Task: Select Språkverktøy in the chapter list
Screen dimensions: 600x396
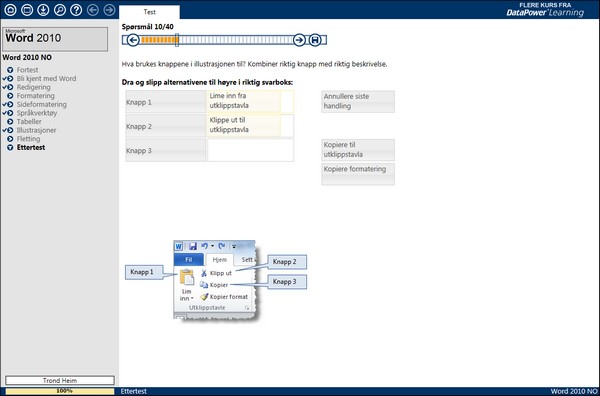Action: click(x=37, y=113)
